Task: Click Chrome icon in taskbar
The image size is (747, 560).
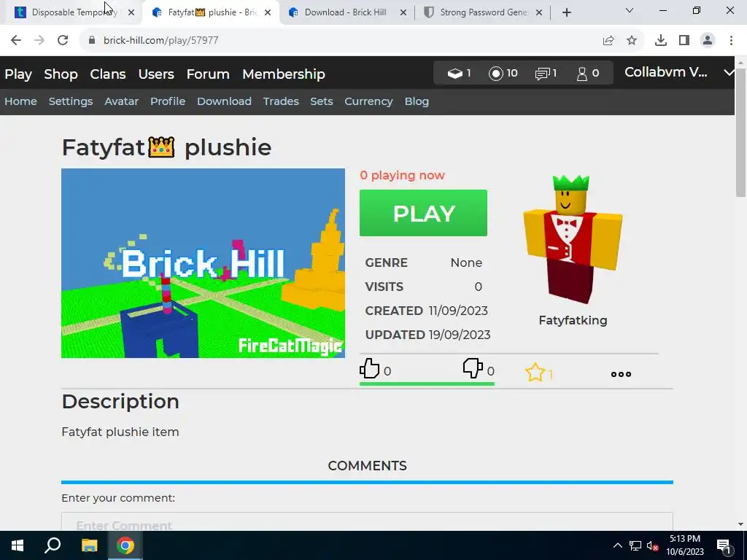Action: pyautogui.click(x=125, y=545)
